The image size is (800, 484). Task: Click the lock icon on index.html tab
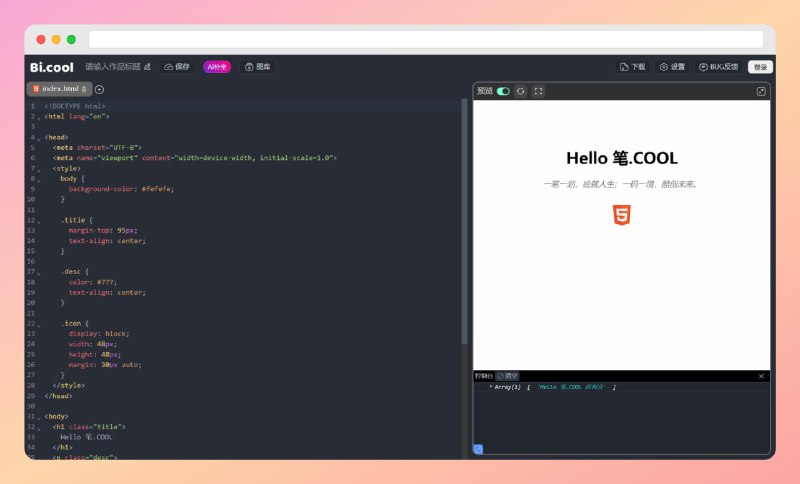(85, 89)
